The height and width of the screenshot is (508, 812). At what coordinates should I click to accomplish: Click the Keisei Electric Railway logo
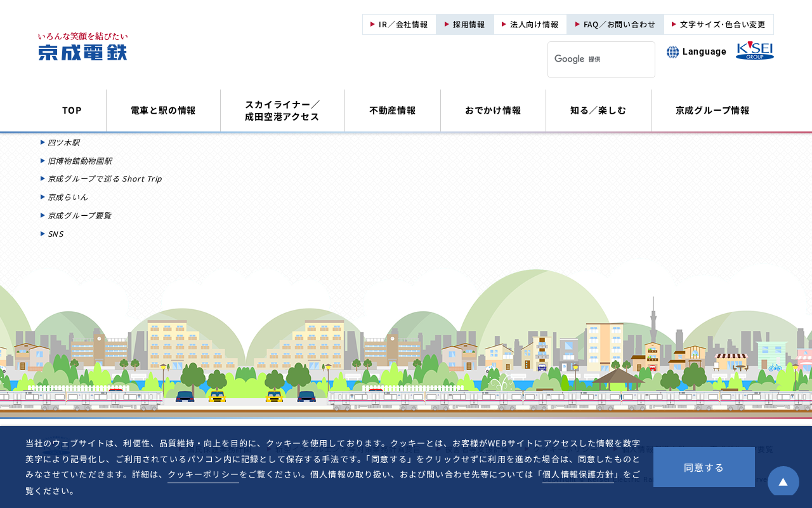tap(82, 46)
